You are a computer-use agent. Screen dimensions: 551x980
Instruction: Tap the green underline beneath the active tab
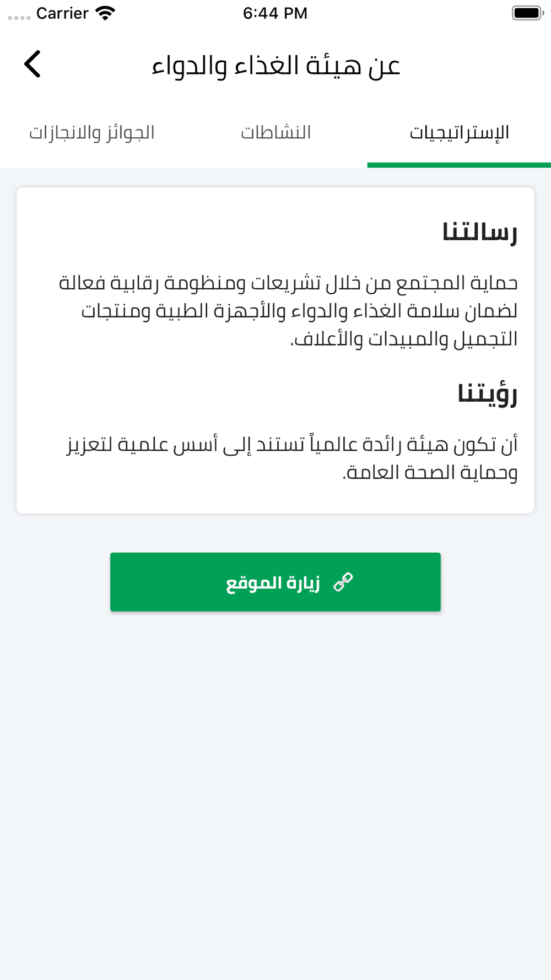(x=459, y=165)
